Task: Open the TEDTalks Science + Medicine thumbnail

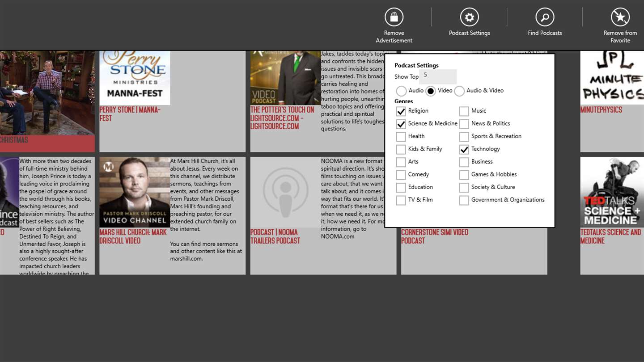Action: [612, 192]
